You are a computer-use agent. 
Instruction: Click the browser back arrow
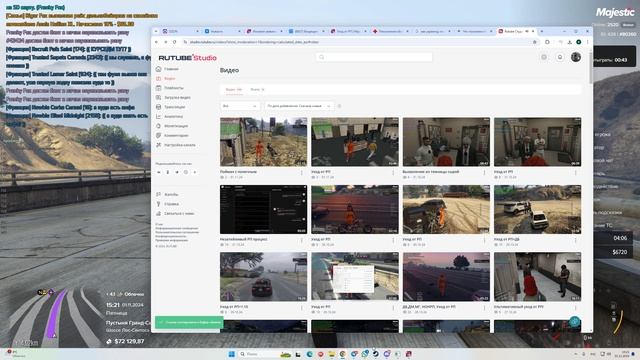pos(156,42)
